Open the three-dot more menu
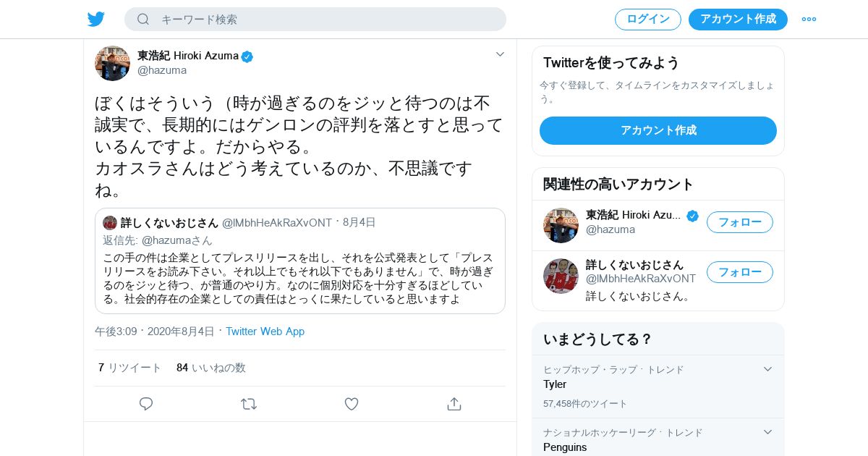 coord(809,20)
